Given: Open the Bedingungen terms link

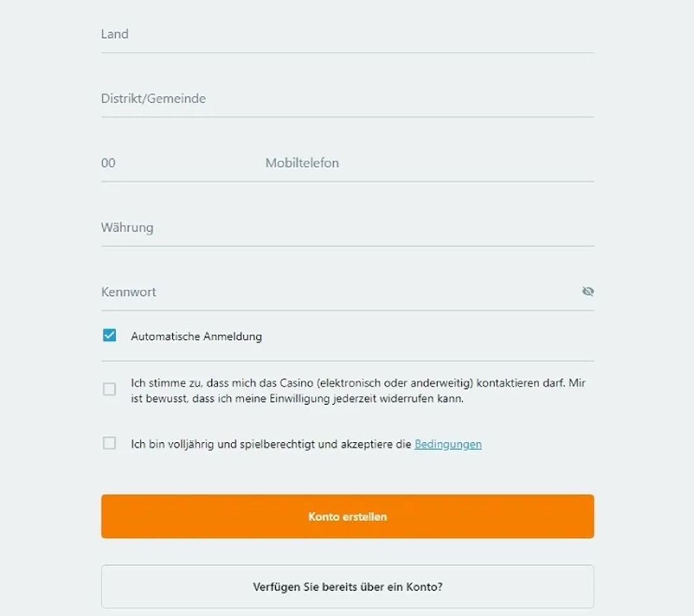Looking at the screenshot, I should (x=448, y=444).
